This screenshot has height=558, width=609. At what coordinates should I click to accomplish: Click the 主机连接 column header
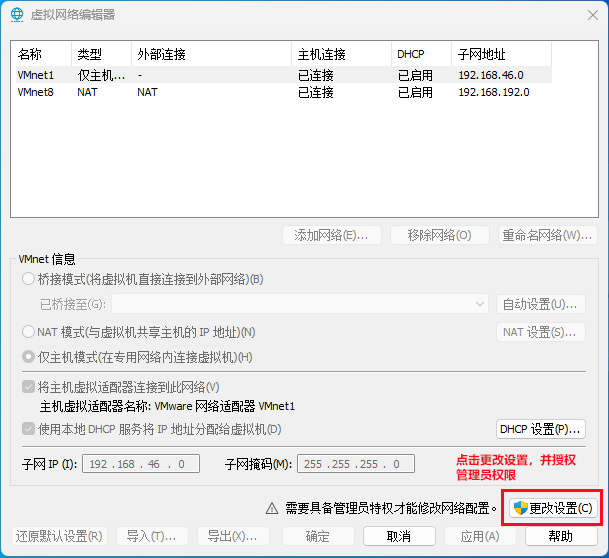(342, 54)
